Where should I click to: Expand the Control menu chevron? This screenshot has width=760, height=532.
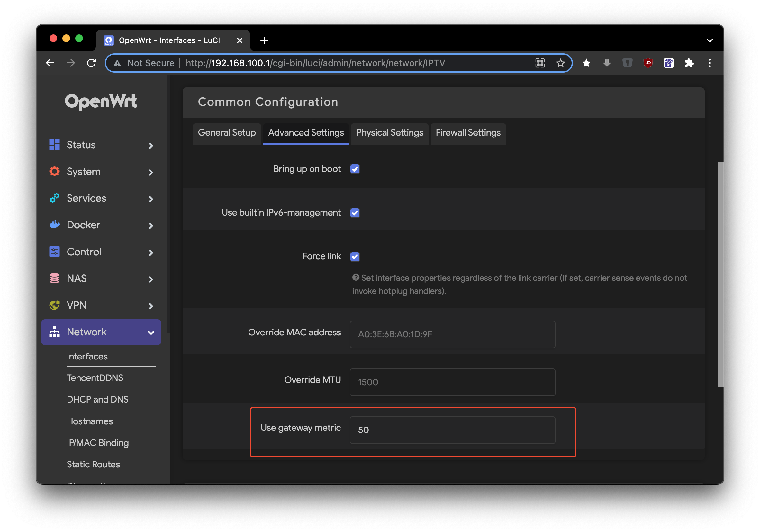pyautogui.click(x=151, y=253)
